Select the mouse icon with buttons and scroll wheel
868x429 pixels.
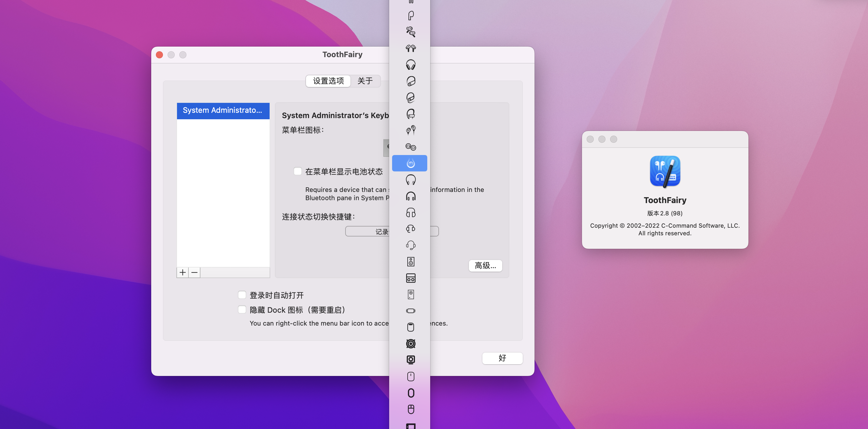411,409
